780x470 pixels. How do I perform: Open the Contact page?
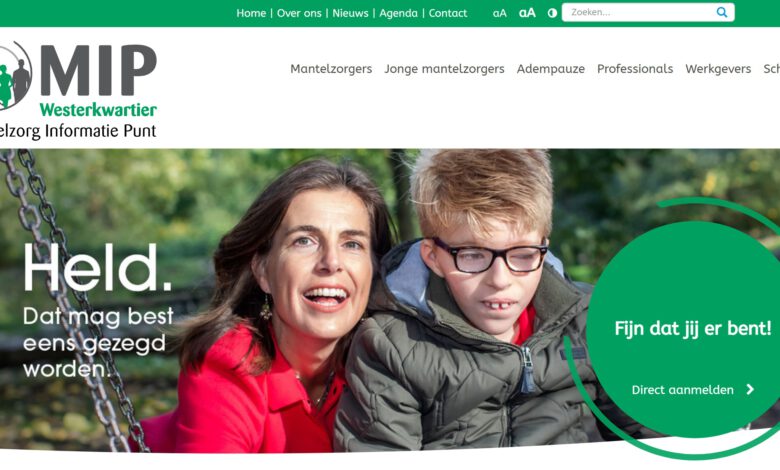(448, 13)
